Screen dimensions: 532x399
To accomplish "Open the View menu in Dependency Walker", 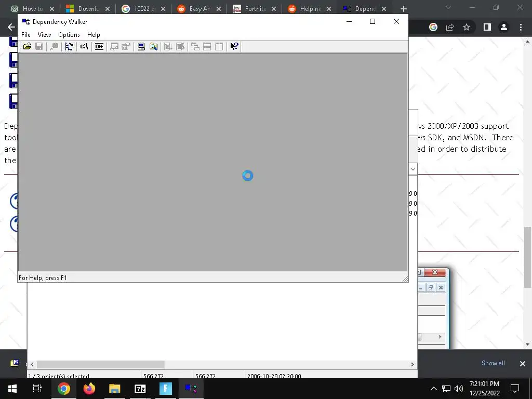I will coord(45,35).
